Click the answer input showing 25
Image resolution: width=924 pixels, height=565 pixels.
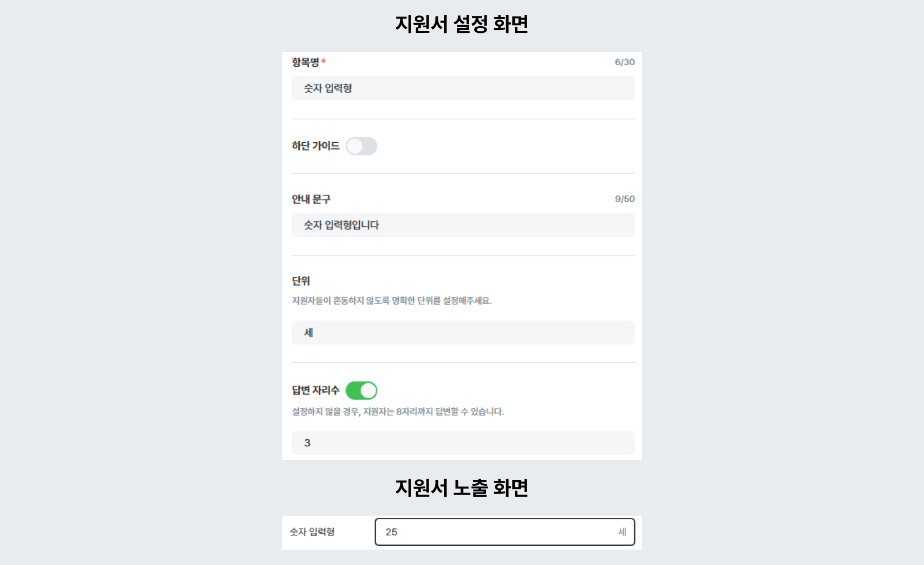click(506, 532)
